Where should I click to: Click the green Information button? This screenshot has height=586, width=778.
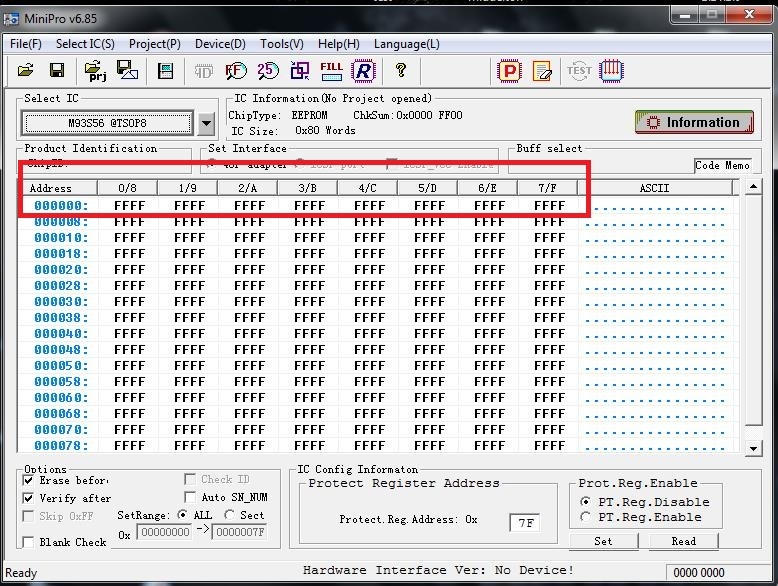pyautogui.click(x=694, y=122)
